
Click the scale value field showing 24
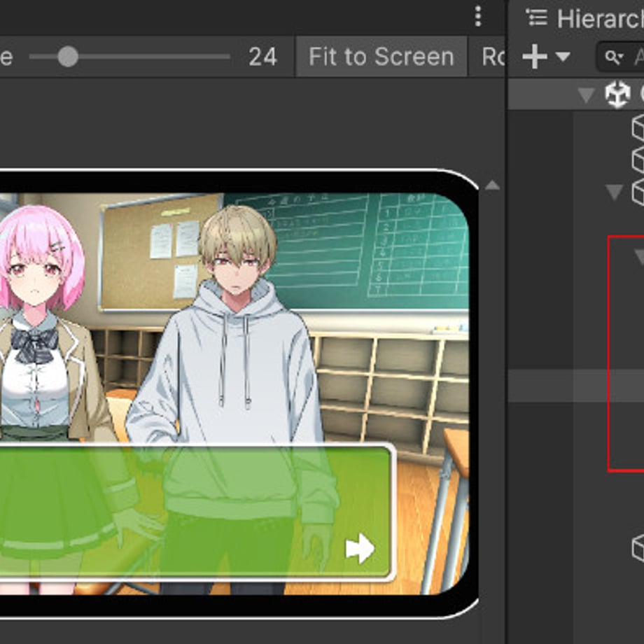[x=263, y=57]
